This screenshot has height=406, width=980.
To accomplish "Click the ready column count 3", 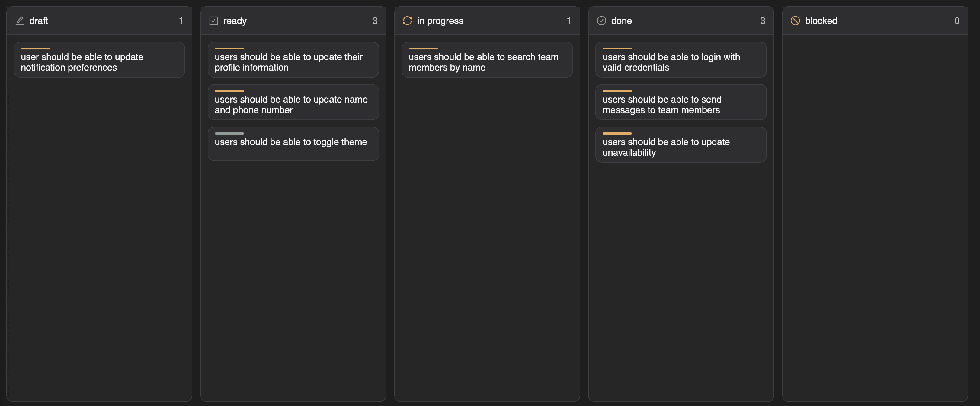I will [375, 21].
